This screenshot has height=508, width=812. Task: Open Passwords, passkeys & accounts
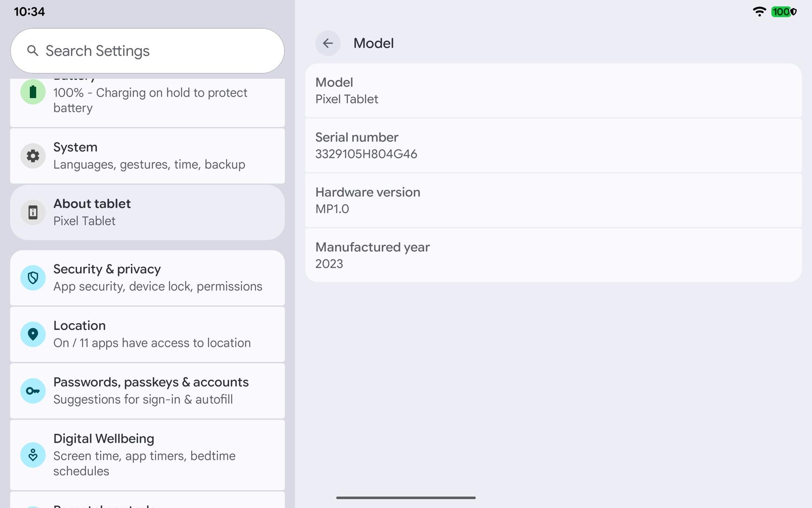pos(155,390)
